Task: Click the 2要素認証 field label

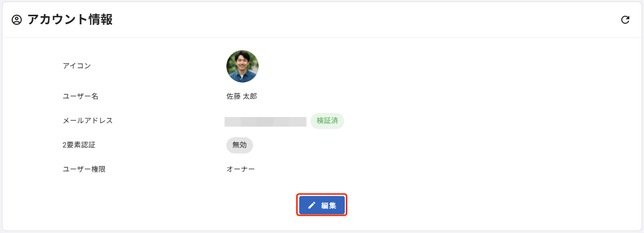Action: (79, 145)
